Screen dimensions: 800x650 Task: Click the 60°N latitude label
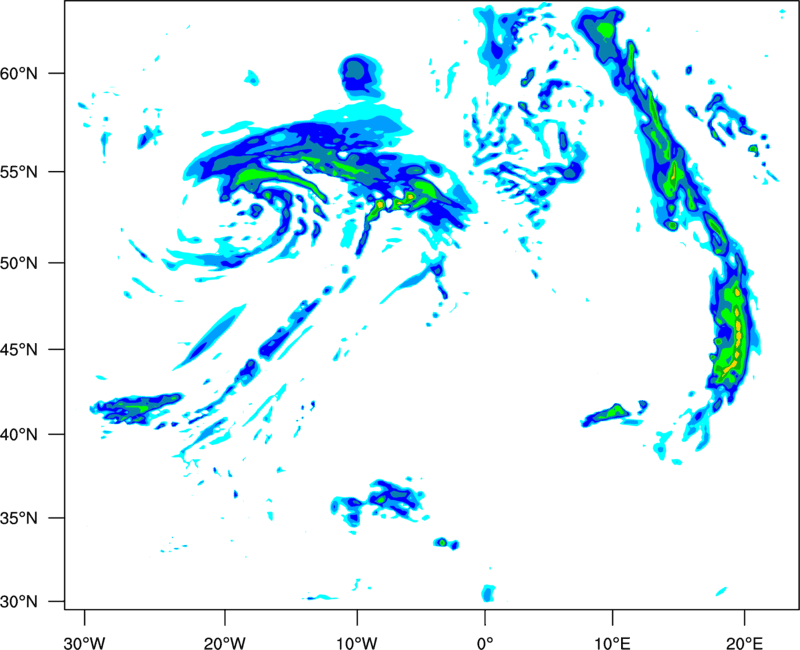click(20, 74)
